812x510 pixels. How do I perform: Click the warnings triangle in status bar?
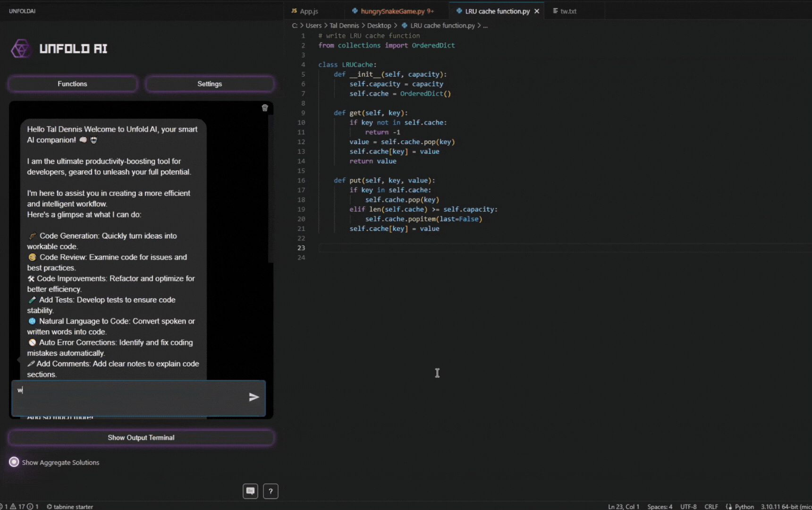tap(13, 506)
